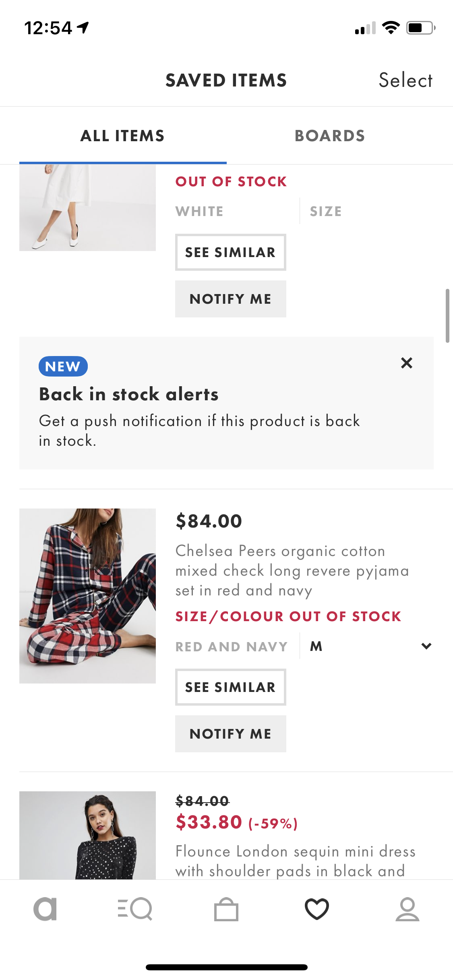Dismiss the Back in stock alerts banner
The image size is (453, 980).
(x=407, y=363)
